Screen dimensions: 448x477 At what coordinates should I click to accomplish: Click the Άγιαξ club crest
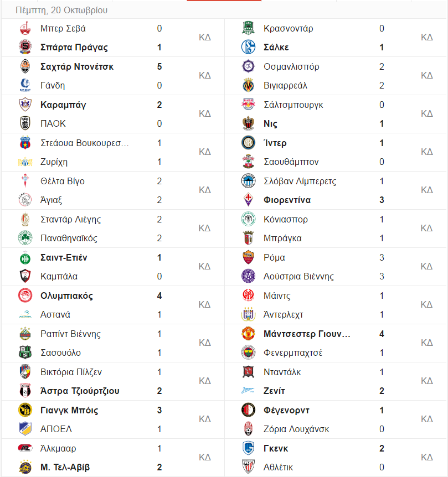[25, 200]
